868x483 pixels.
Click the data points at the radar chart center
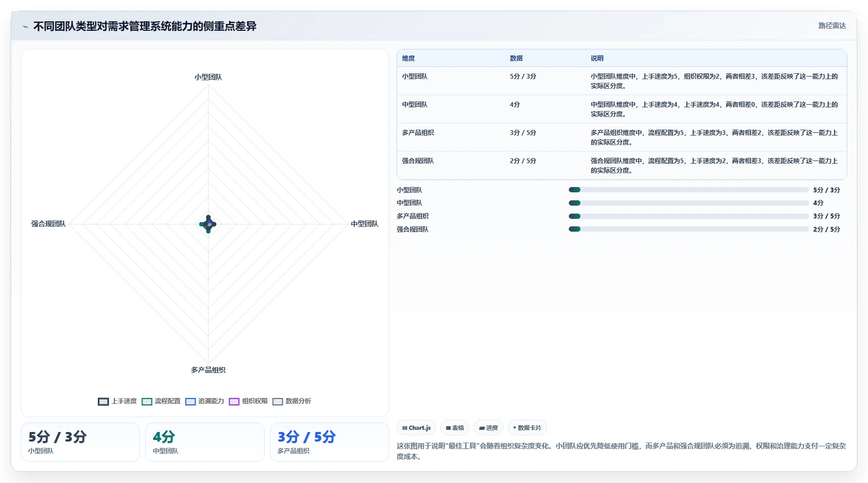(x=208, y=224)
